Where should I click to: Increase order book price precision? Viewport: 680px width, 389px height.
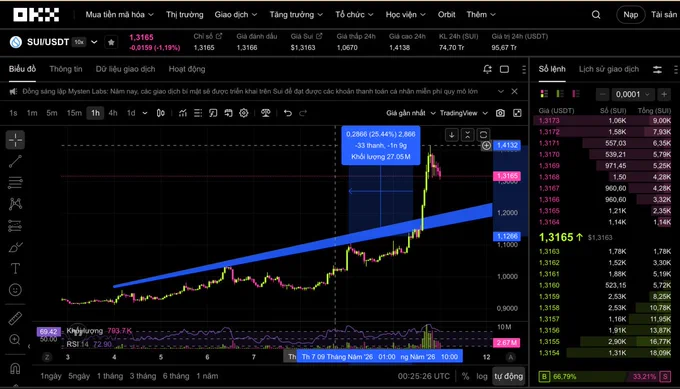coord(664,94)
